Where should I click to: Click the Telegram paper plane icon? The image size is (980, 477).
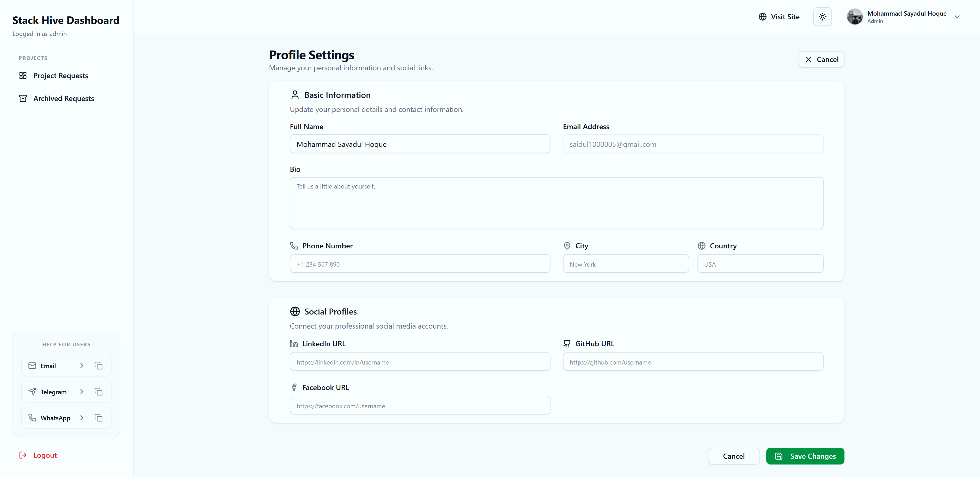pyautogui.click(x=32, y=392)
